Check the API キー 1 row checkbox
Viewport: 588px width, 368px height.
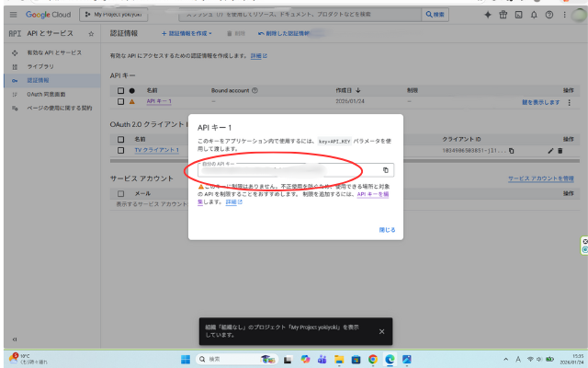point(120,102)
